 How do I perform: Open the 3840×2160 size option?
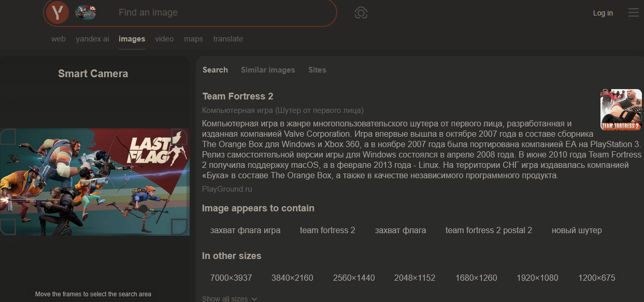click(292, 278)
